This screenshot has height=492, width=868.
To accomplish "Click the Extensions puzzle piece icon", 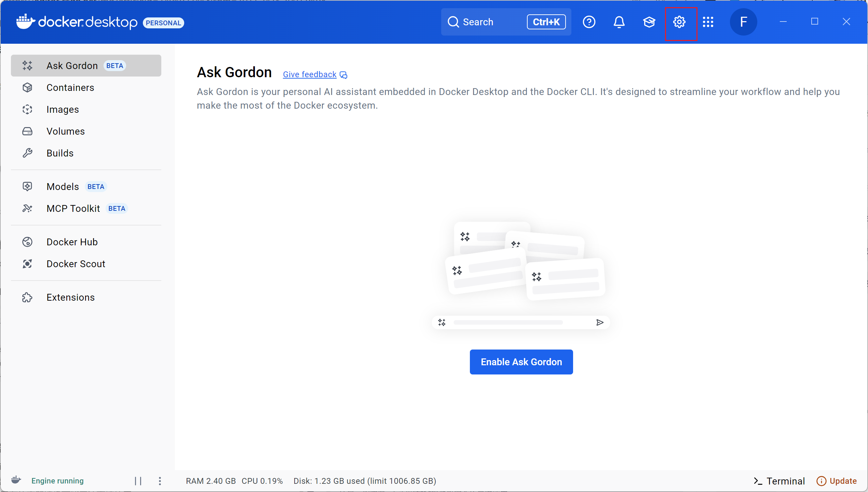I will point(27,297).
